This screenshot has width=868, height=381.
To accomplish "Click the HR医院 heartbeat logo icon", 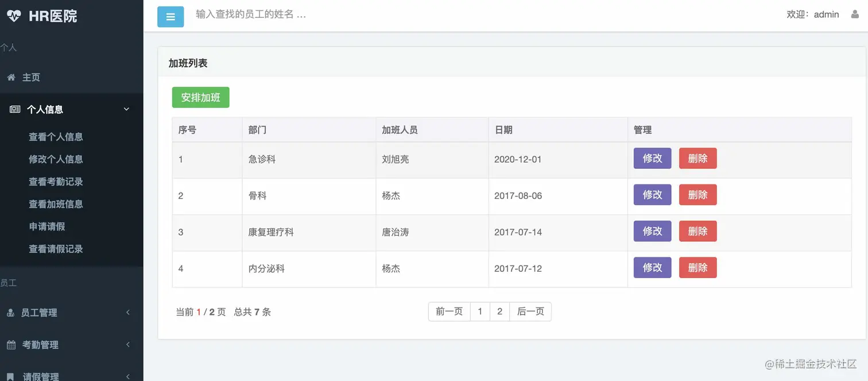I will [14, 16].
